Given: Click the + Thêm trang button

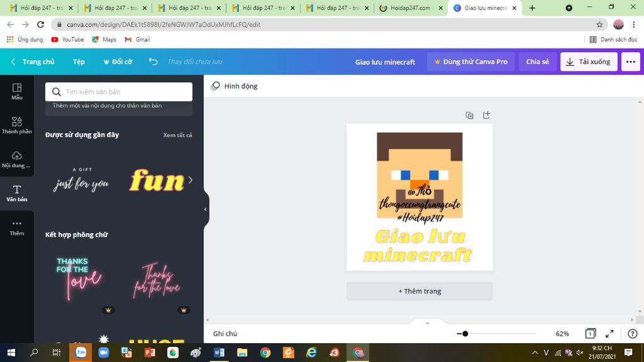Looking at the screenshot, I should tap(419, 291).
